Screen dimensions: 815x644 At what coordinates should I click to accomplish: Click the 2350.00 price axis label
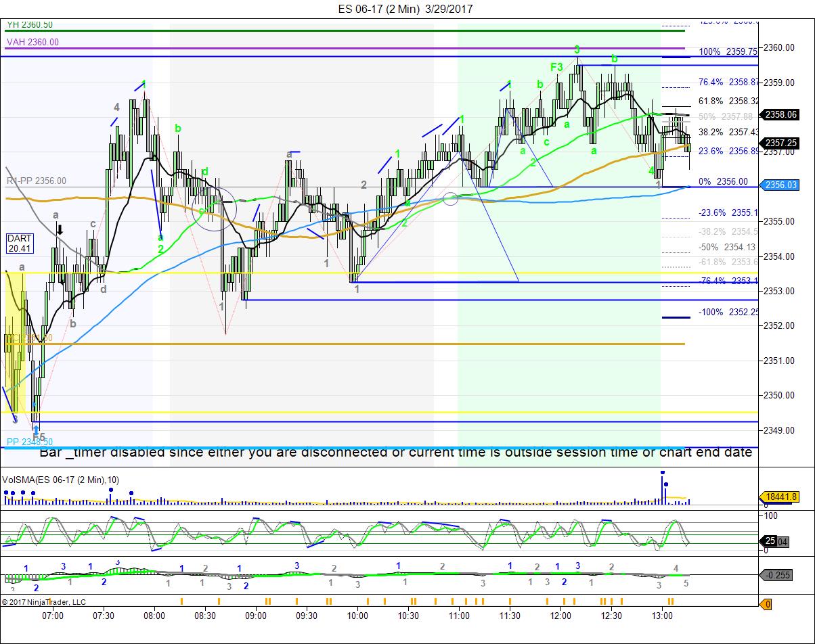(780, 395)
